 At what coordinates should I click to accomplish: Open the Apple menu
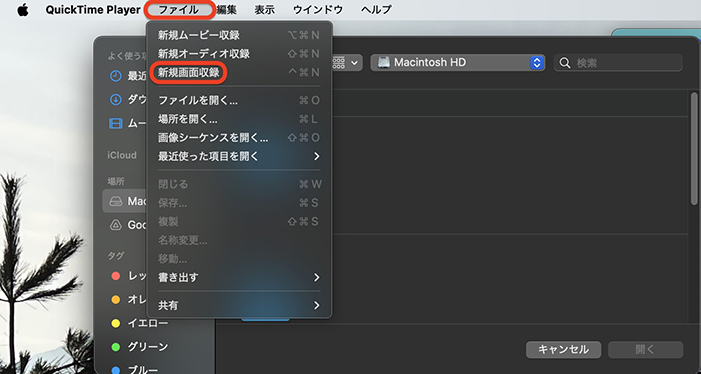tap(23, 9)
